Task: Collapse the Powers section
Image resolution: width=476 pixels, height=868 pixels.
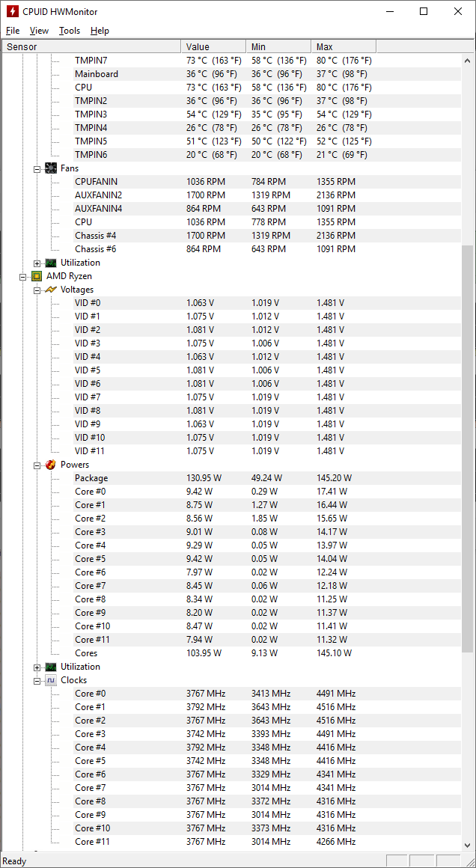Action: (37, 465)
